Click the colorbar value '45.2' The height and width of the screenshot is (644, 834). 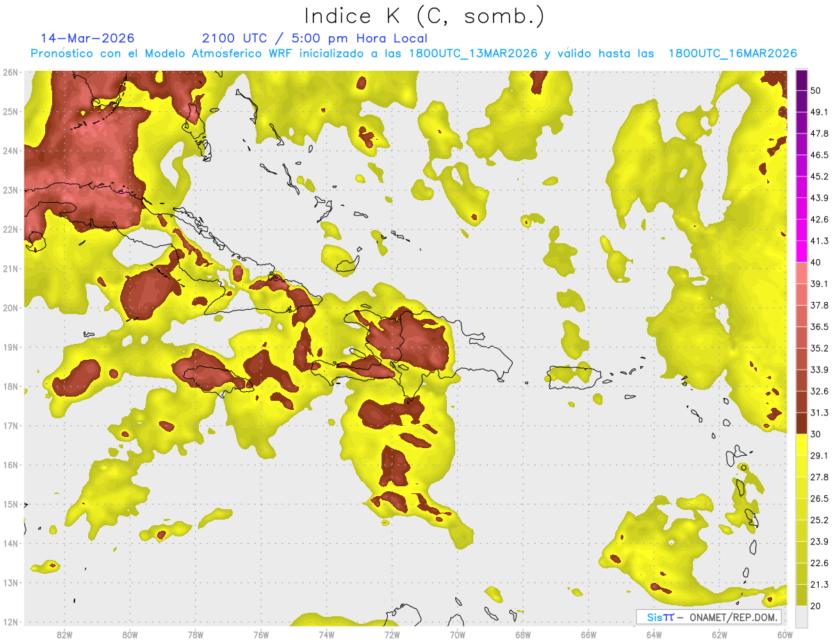(819, 176)
